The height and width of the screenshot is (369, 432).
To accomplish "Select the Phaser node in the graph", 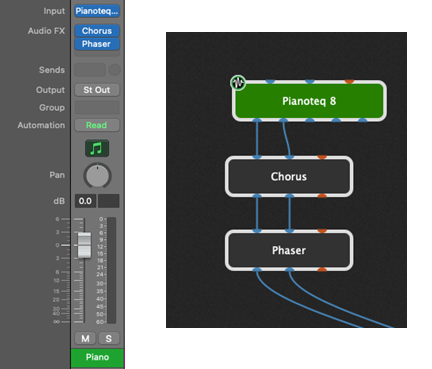I will pos(289,250).
